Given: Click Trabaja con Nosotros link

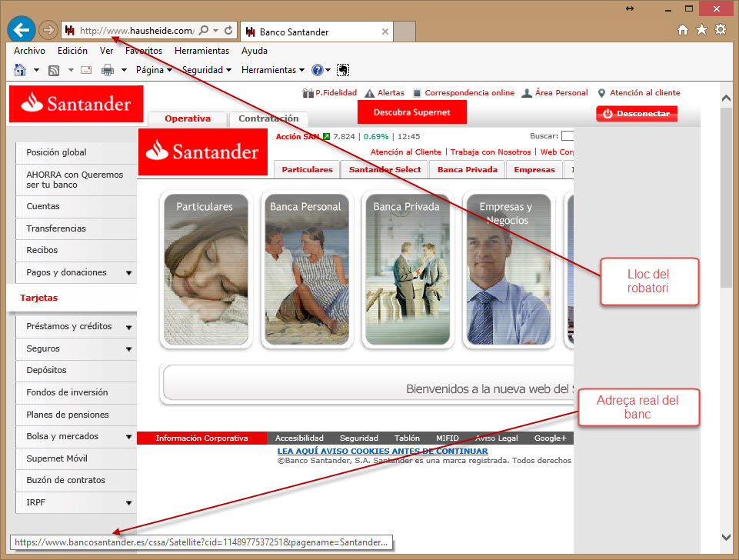Looking at the screenshot, I should click(x=491, y=152).
